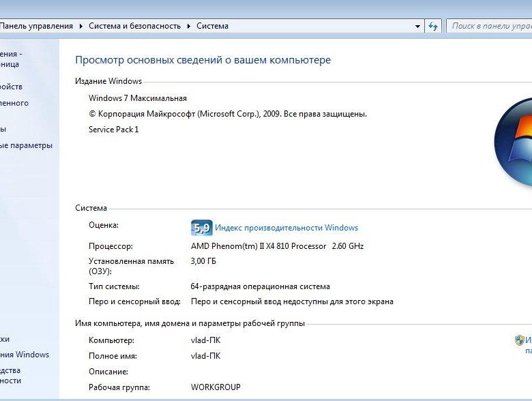Click the 5,9 performance rating badge
532x401 pixels.
pos(201,228)
